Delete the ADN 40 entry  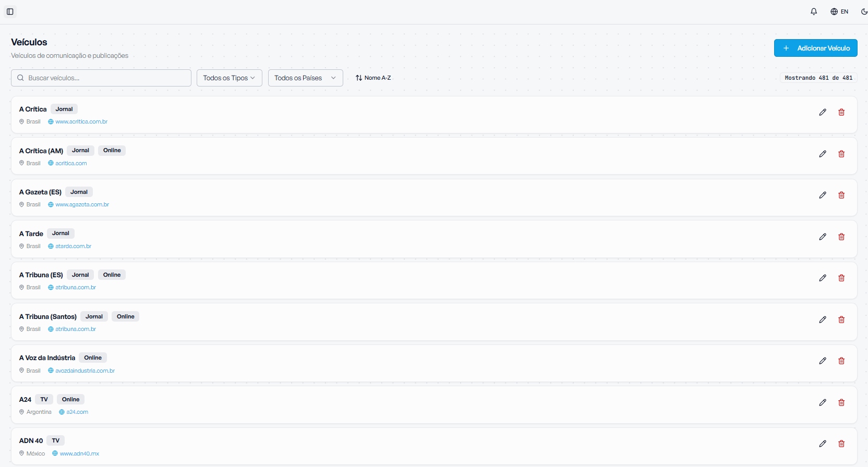tap(841, 444)
